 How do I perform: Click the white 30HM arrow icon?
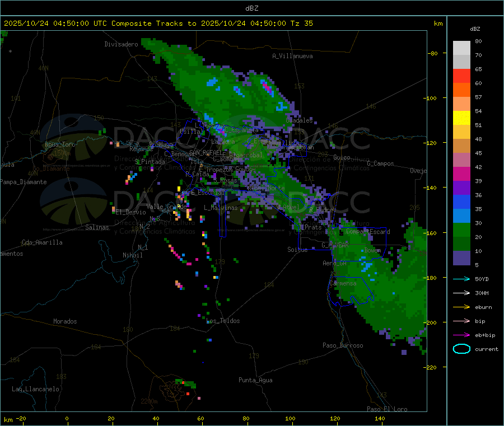(x=461, y=293)
